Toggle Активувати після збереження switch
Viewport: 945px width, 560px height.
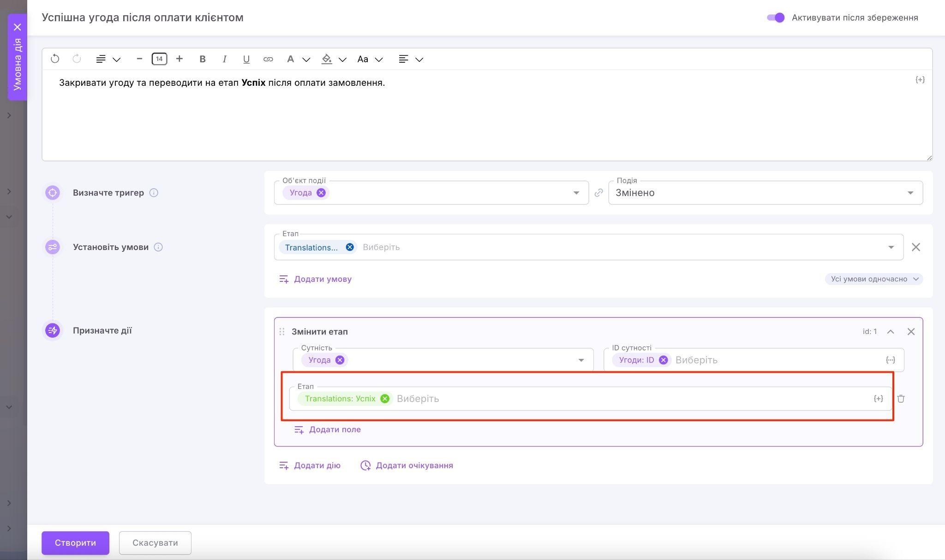775,18
